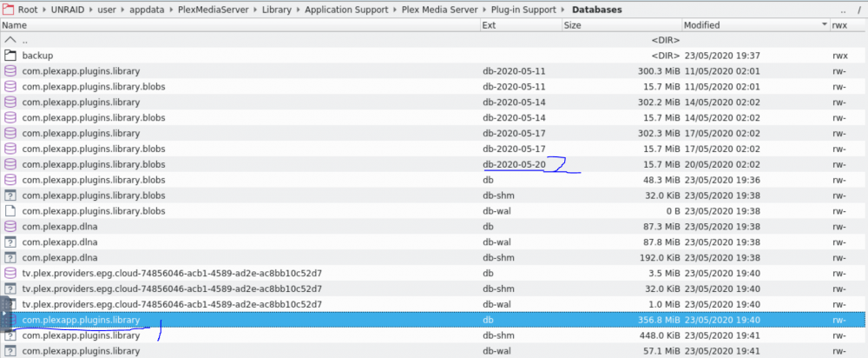Click unknown-type icon of com.plexapp.dlna db-wal file
Viewport: 868px width, 358px height.
[10, 242]
